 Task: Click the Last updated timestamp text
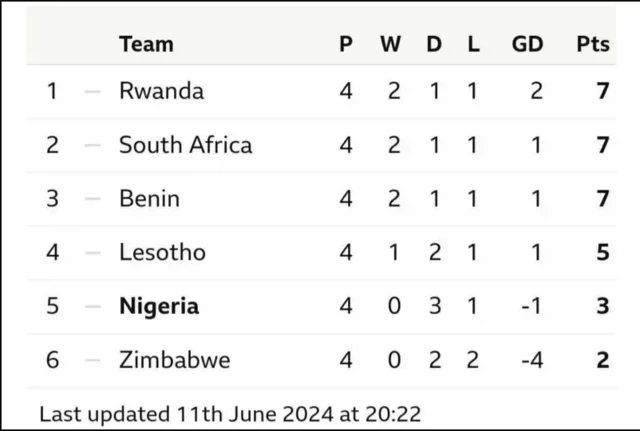click(x=230, y=413)
